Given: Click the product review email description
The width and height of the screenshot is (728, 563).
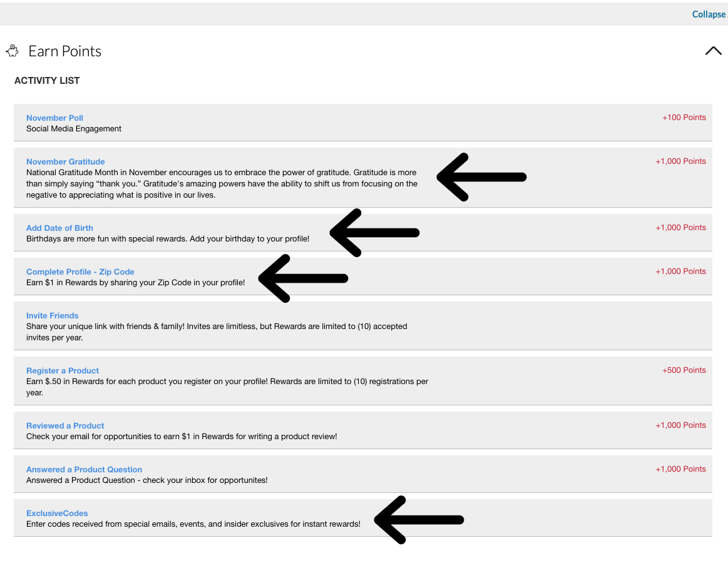Looking at the screenshot, I should 182,436.
